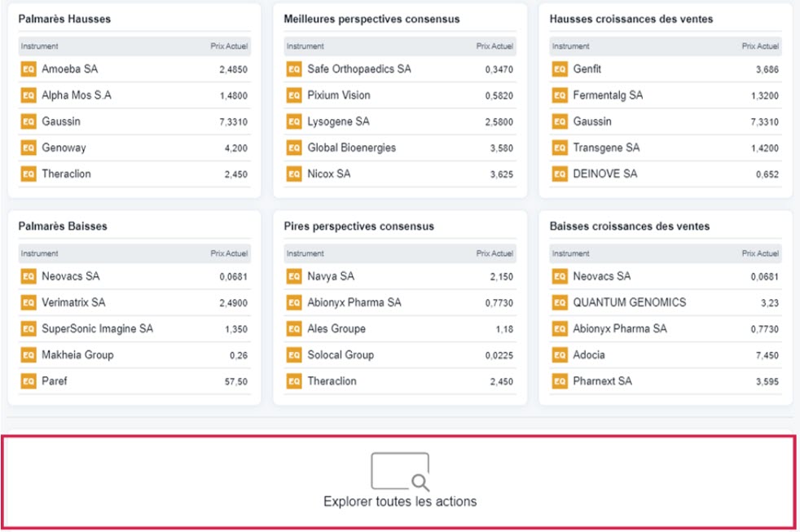Click the magnifier screen icon above Explorer
The width and height of the screenshot is (800, 532).
(400, 471)
